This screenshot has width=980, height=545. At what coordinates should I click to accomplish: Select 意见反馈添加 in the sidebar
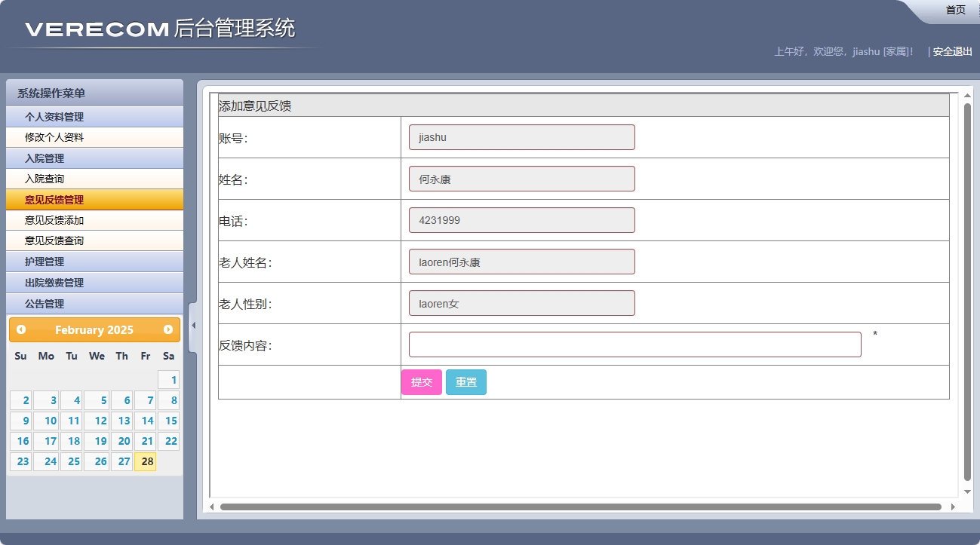tap(94, 220)
